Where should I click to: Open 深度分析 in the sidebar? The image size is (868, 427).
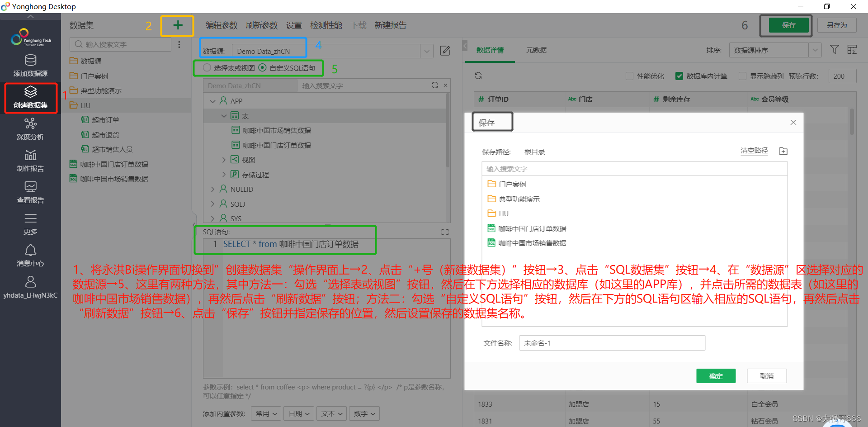[x=30, y=129]
